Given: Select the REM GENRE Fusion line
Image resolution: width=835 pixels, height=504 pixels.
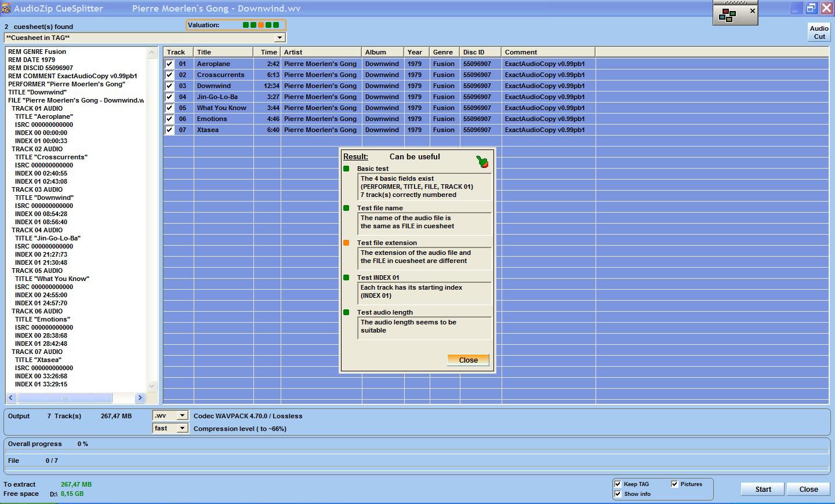Looking at the screenshot, I should click(37, 52).
